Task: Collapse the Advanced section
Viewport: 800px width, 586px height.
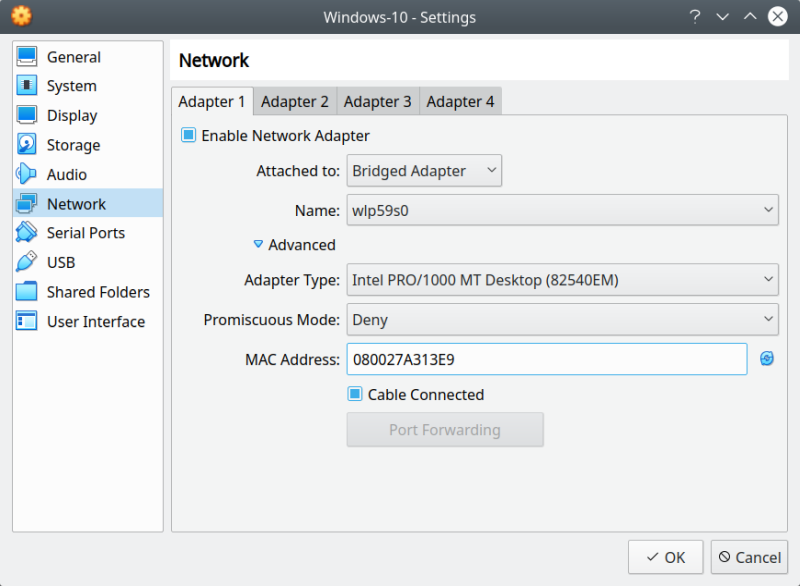Action: 294,245
